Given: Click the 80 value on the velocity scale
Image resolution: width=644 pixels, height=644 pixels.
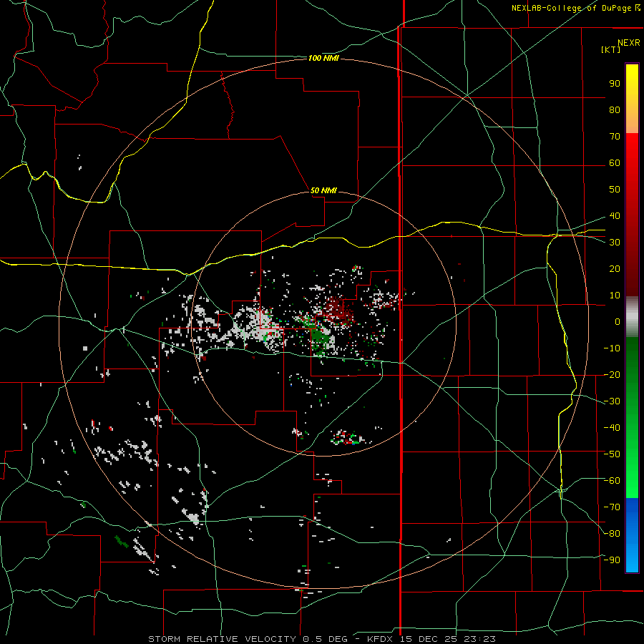Looking at the screenshot, I should [615, 110].
